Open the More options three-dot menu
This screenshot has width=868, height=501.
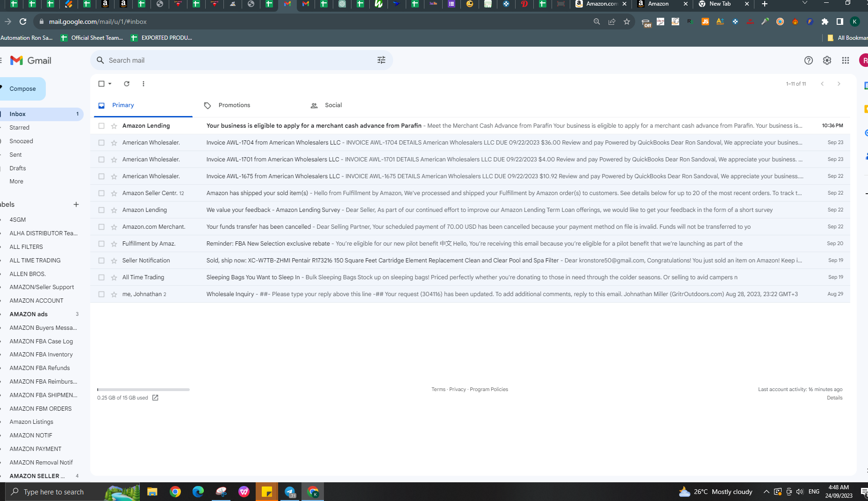coord(143,84)
